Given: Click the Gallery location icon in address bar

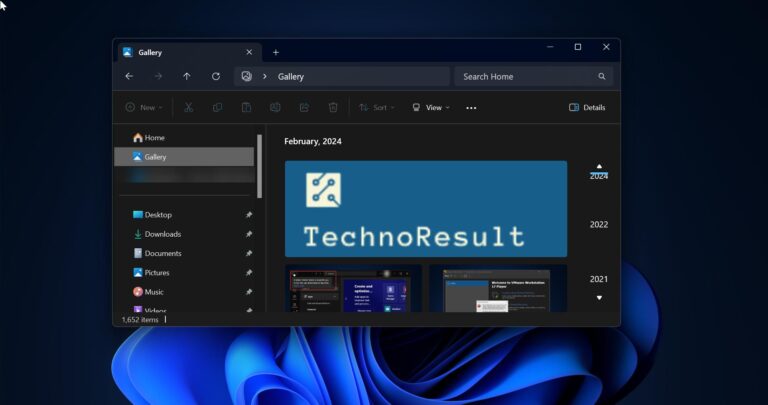Looking at the screenshot, I should coord(246,76).
